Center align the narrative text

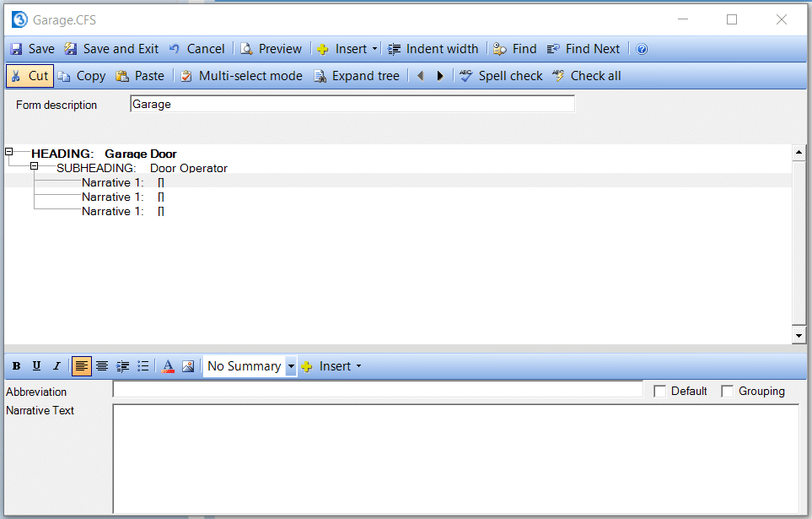click(x=102, y=366)
